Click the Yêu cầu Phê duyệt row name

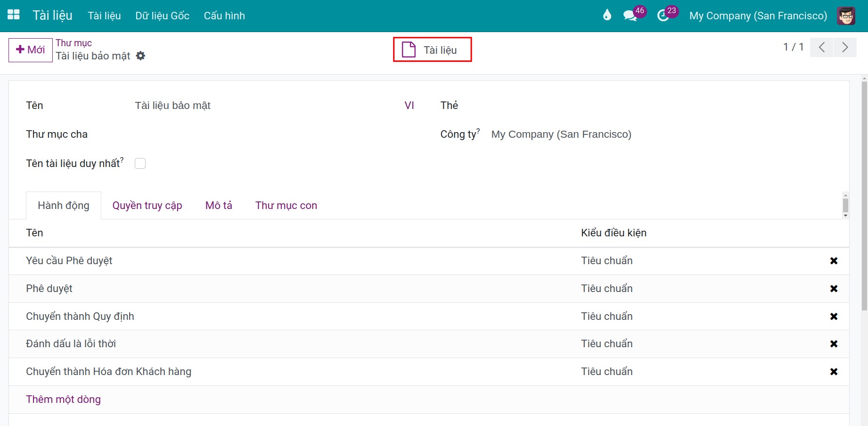69,261
